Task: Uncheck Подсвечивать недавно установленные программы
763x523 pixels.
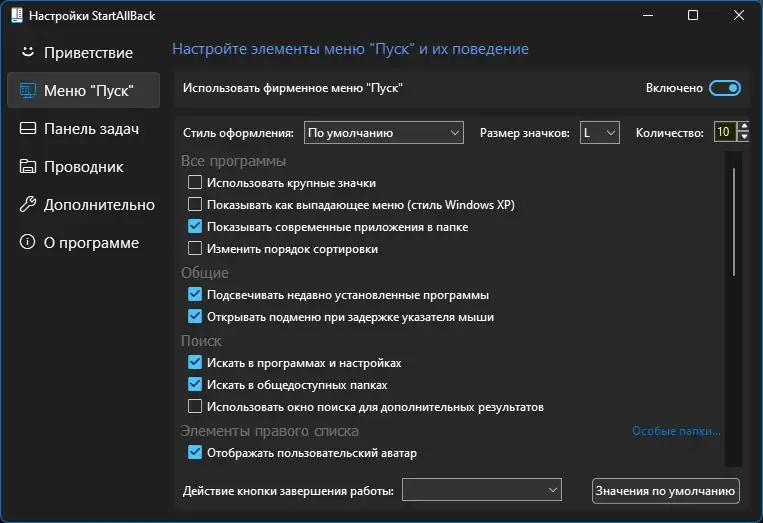Action: pyautogui.click(x=195, y=294)
